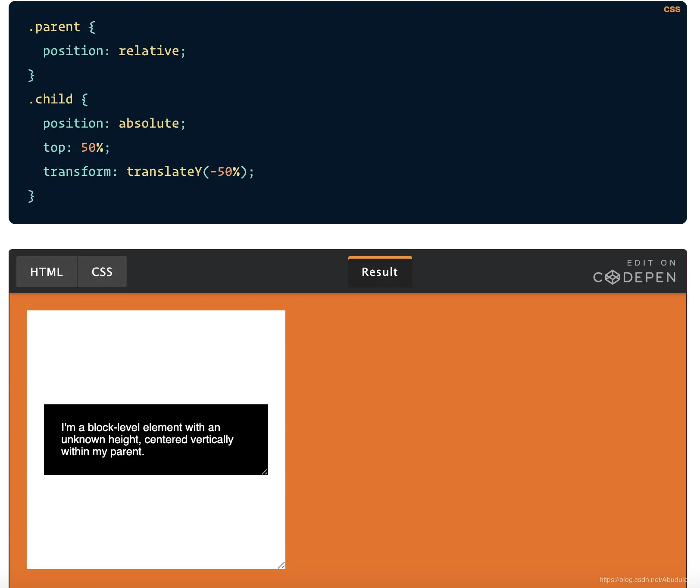Click the CodePen logo box icon
This screenshot has width=700, height=588.
pos(612,277)
